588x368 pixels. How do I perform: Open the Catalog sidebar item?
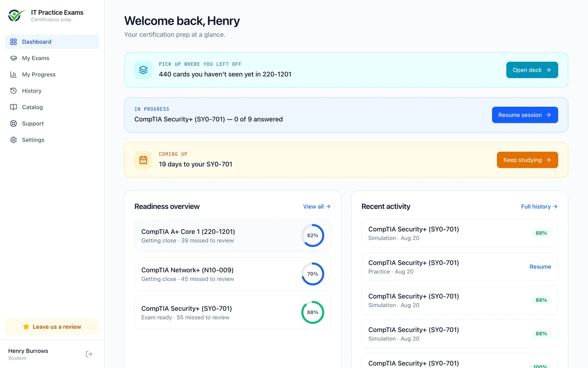(x=52, y=107)
